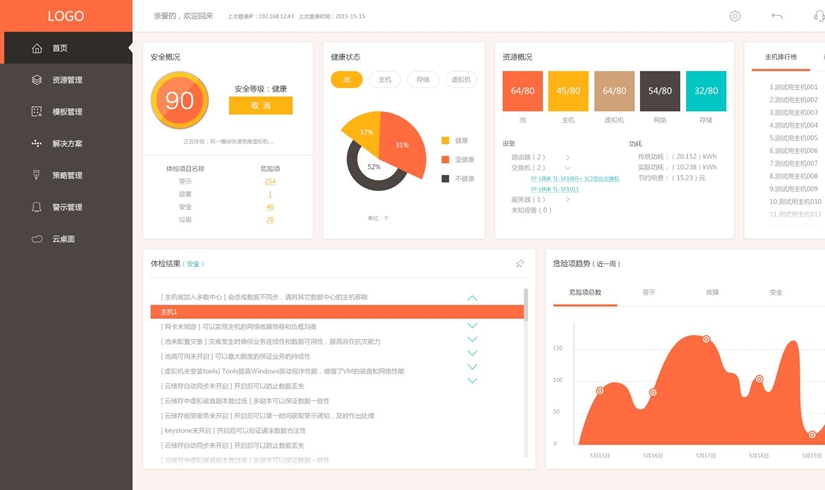Click 5.测试用主机005 in the ranking list

coord(793,138)
